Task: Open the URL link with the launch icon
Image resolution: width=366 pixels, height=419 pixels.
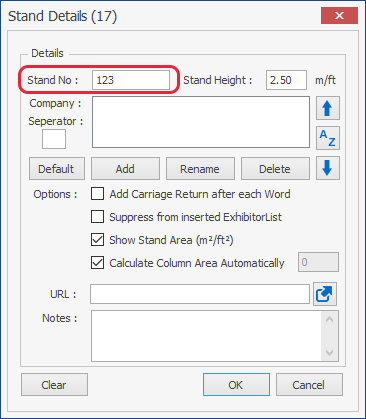Action: coord(325,294)
